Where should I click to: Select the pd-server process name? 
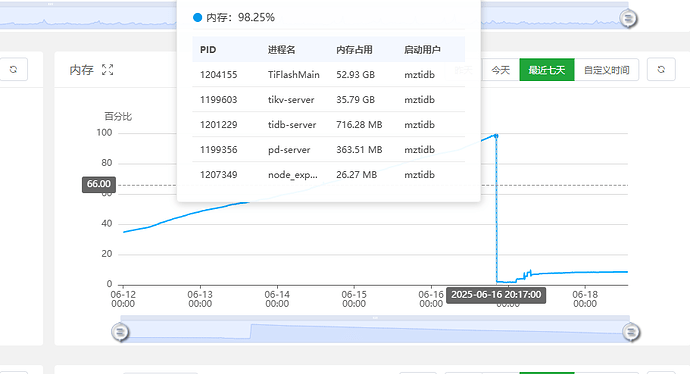289,150
